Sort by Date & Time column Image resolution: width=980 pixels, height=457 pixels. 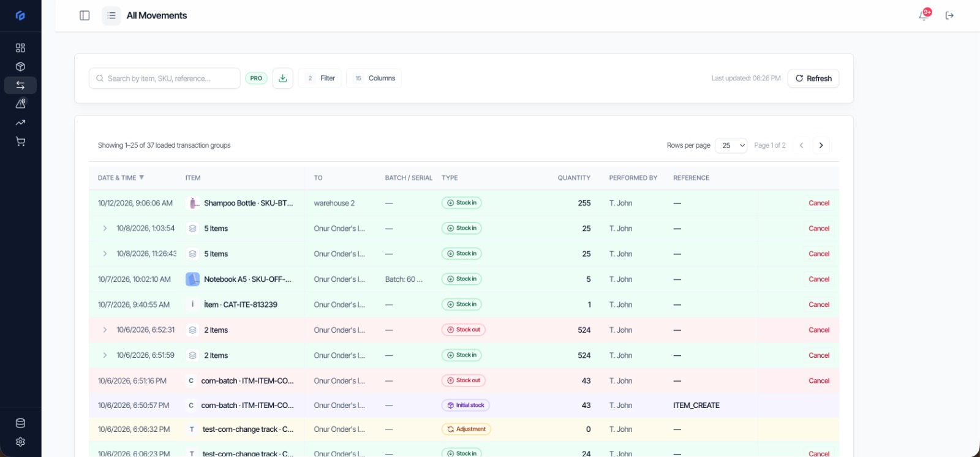click(x=121, y=178)
